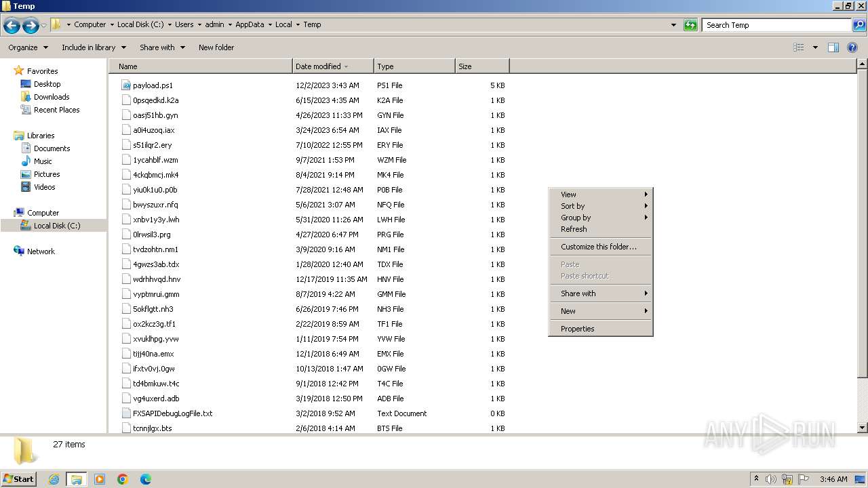Click the refresh button beside address bar

(690, 25)
